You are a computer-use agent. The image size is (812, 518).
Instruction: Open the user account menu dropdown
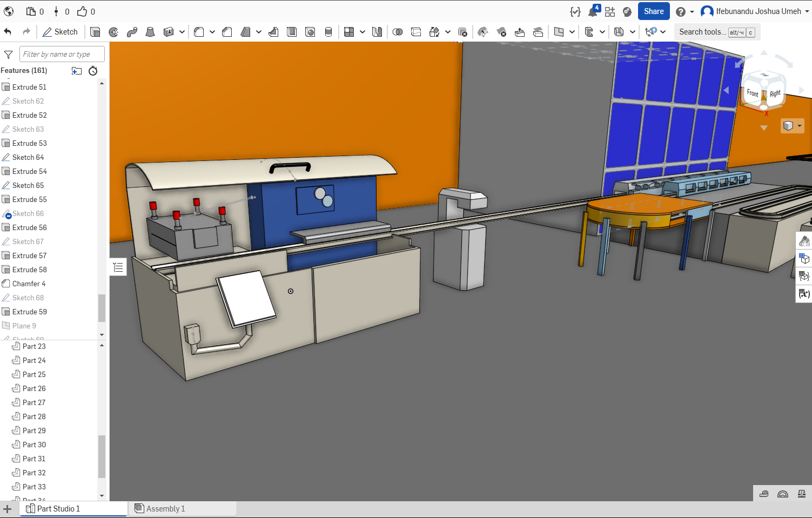[808, 11]
